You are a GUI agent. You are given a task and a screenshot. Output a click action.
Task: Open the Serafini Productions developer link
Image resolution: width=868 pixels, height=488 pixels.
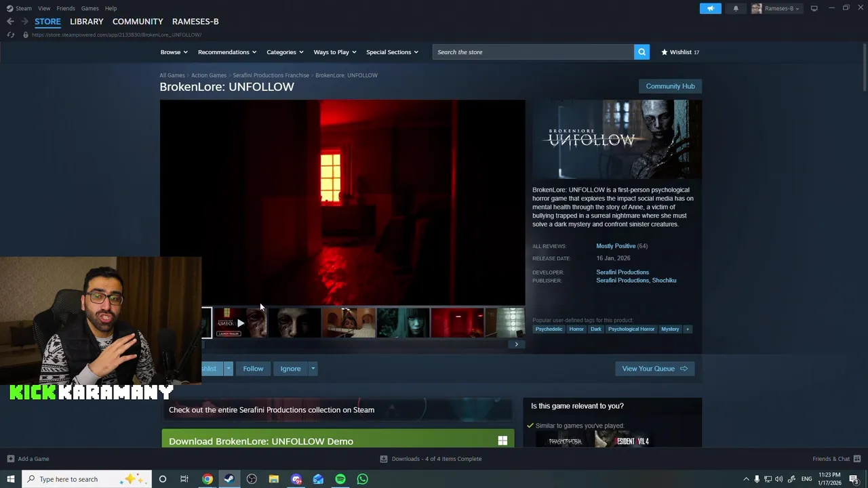[623, 272]
